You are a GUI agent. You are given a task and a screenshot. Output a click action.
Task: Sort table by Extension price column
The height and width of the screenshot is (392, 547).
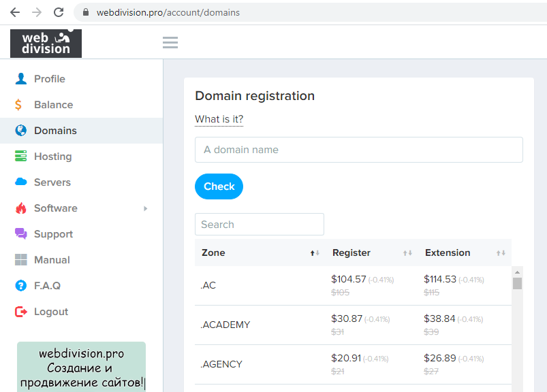point(501,253)
